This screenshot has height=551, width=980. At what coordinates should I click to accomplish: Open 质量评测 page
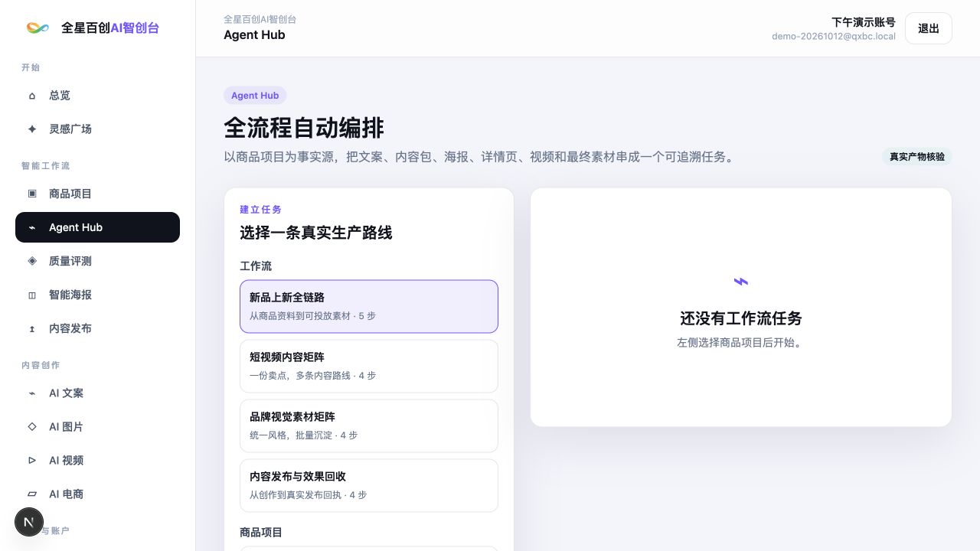(97, 261)
